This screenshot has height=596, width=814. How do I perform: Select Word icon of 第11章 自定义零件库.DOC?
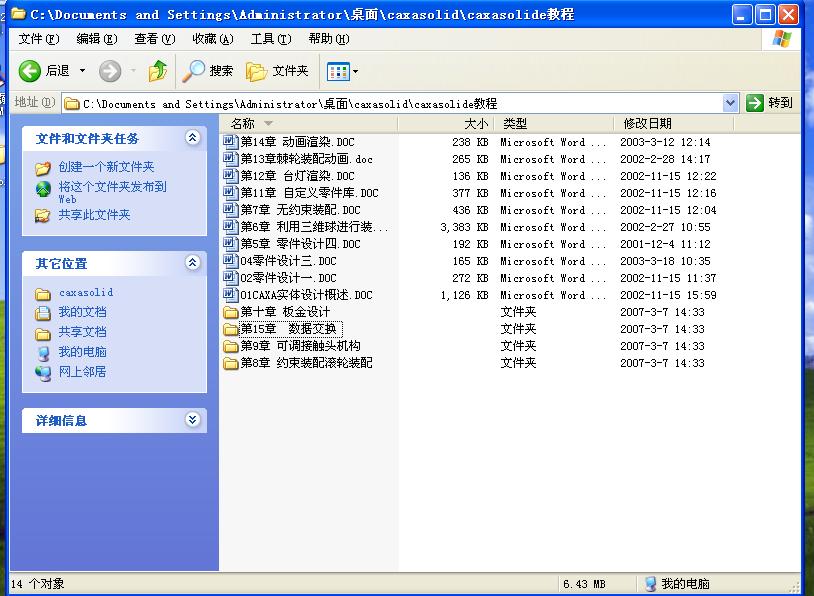coord(230,193)
